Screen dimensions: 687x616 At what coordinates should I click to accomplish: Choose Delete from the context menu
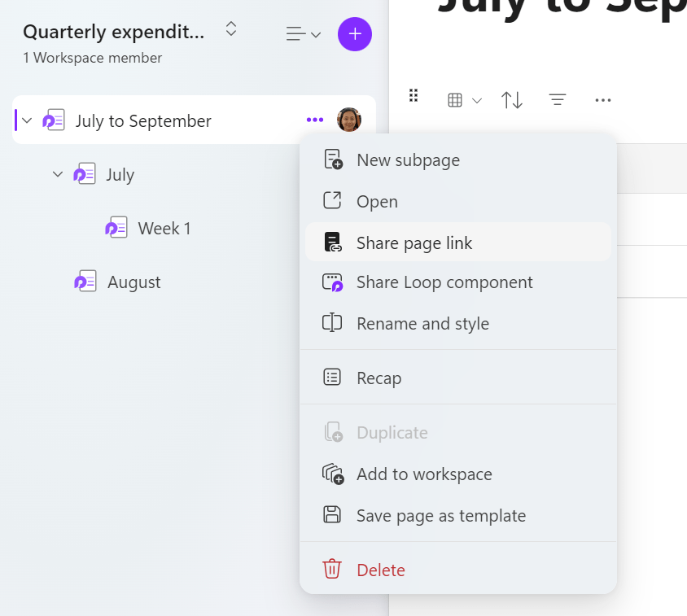coord(380,570)
